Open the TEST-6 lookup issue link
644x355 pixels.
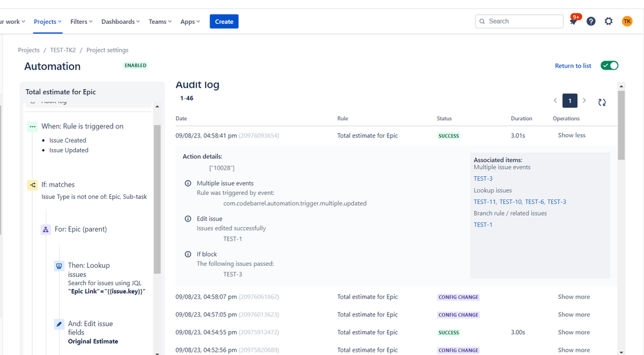pos(534,202)
